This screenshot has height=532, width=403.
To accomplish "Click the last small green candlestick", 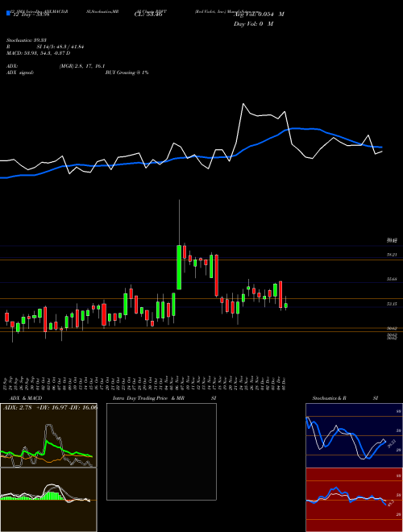I will click(x=286, y=305).
